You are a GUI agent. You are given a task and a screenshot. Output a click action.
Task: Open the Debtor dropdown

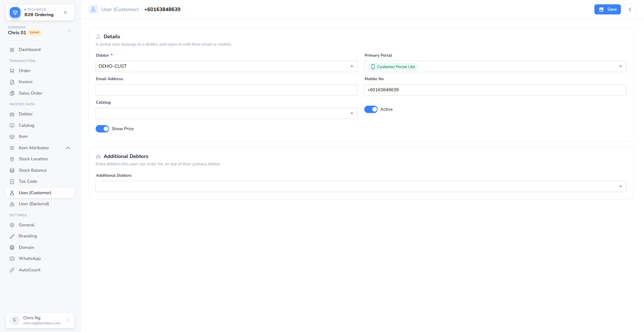click(x=226, y=66)
